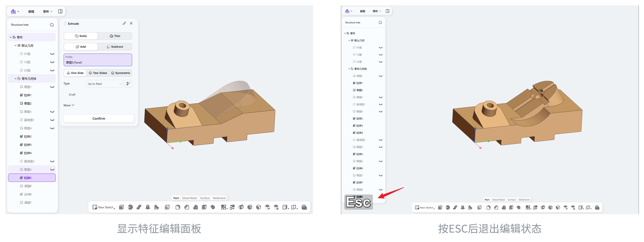
Task: Open the 零件 dropdown in left top bar
Action: click(48, 12)
